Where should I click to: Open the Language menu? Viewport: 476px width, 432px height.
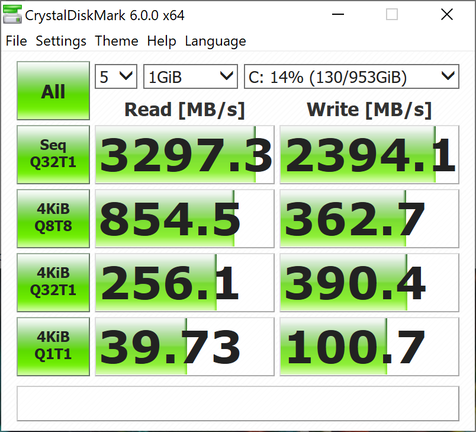(x=215, y=41)
